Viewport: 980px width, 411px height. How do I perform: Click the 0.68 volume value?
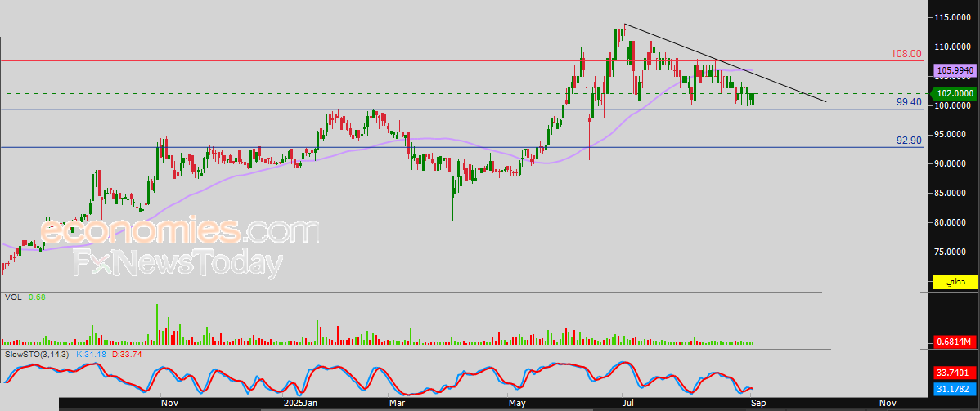click(x=36, y=297)
